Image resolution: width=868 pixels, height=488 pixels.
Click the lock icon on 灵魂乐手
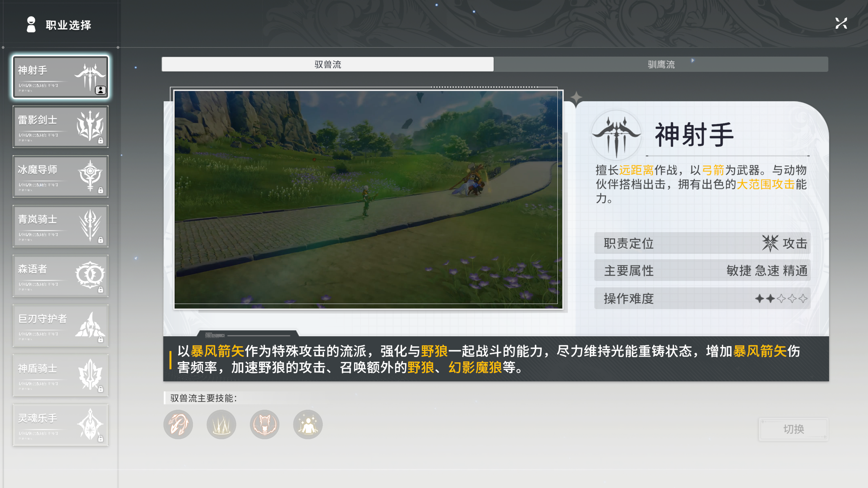point(101,439)
